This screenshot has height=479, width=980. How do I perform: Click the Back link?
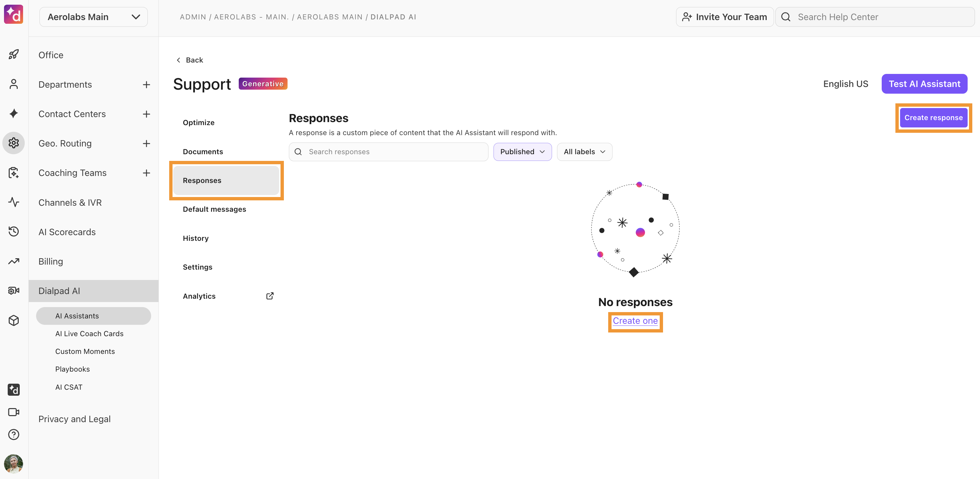point(190,60)
